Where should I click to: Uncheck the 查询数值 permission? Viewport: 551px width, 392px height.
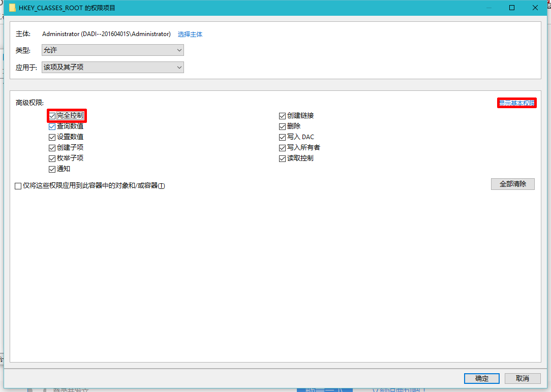[52, 126]
